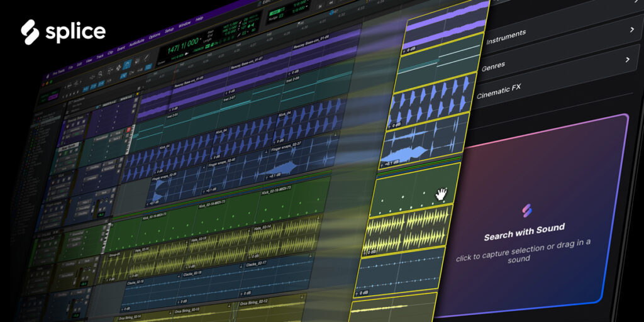Click the Splice logo icon
This screenshot has width=644, height=322.
tap(31, 31)
